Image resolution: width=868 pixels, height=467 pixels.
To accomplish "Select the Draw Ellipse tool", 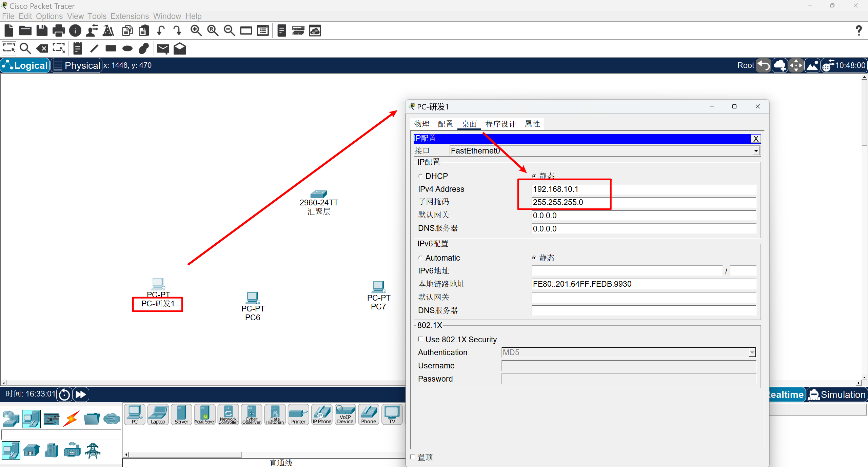I will coord(127,48).
